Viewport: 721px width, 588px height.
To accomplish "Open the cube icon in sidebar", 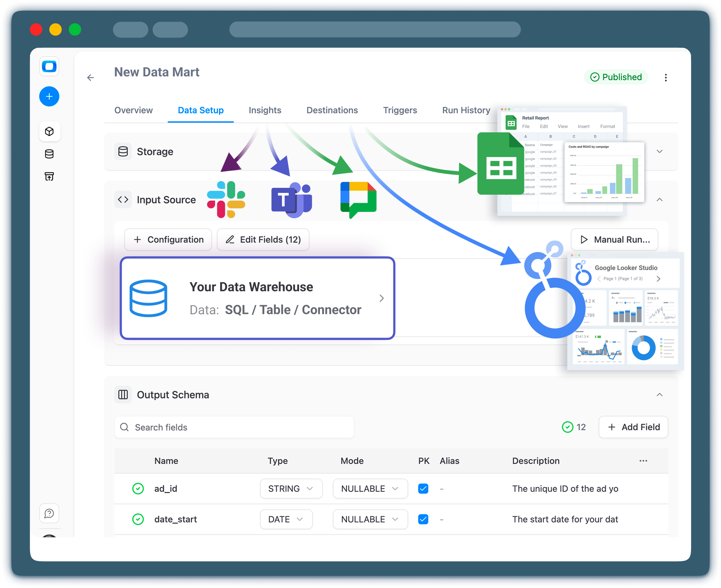I will tap(49, 132).
